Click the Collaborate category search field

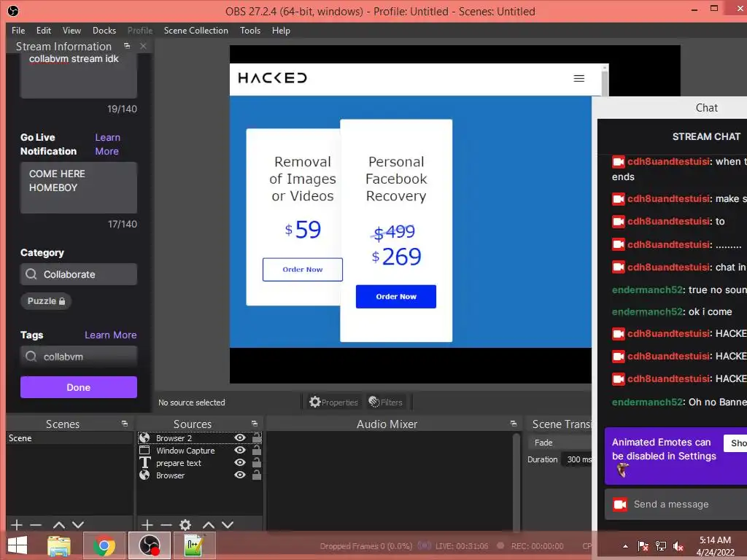click(x=79, y=274)
